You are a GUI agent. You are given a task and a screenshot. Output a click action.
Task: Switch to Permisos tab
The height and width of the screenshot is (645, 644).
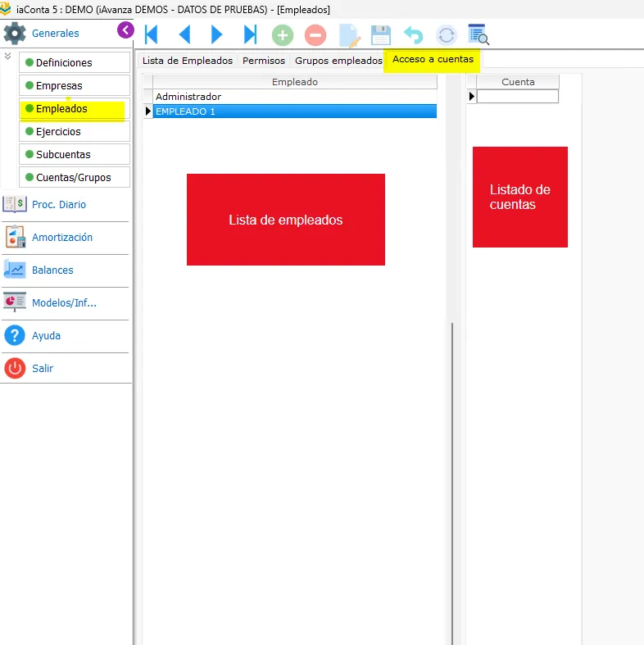(x=264, y=61)
